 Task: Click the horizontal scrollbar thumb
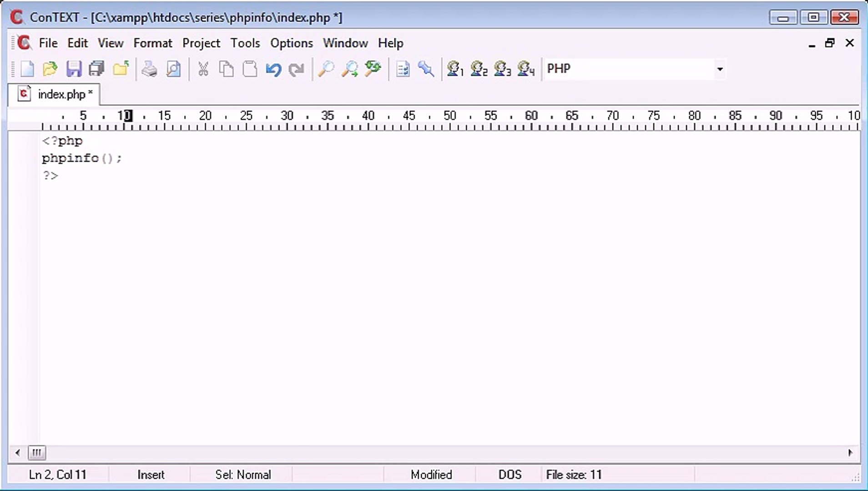pyautogui.click(x=37, y=453)
